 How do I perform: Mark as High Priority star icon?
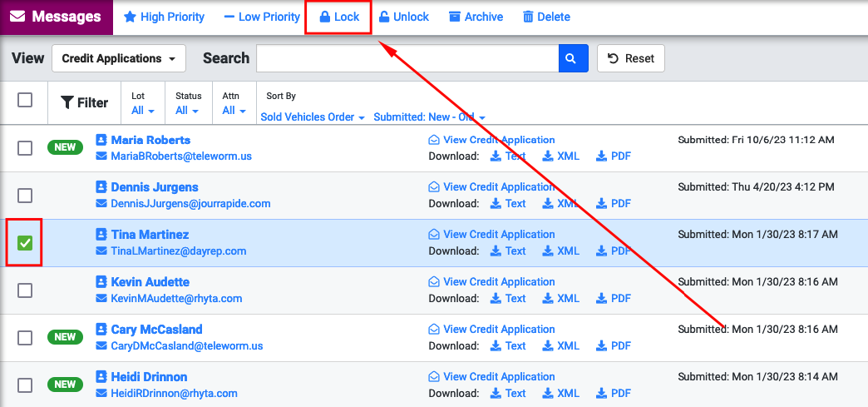coord(130,17)
